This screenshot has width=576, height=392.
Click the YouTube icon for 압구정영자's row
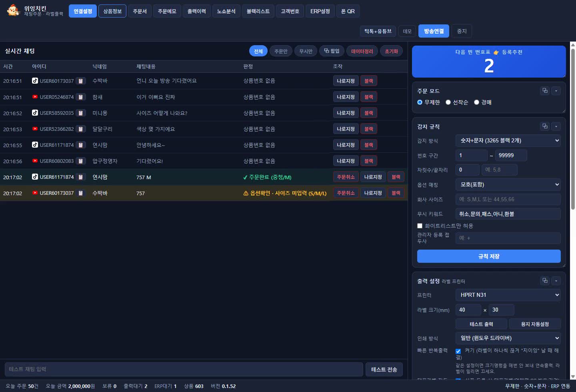(35, 161)
